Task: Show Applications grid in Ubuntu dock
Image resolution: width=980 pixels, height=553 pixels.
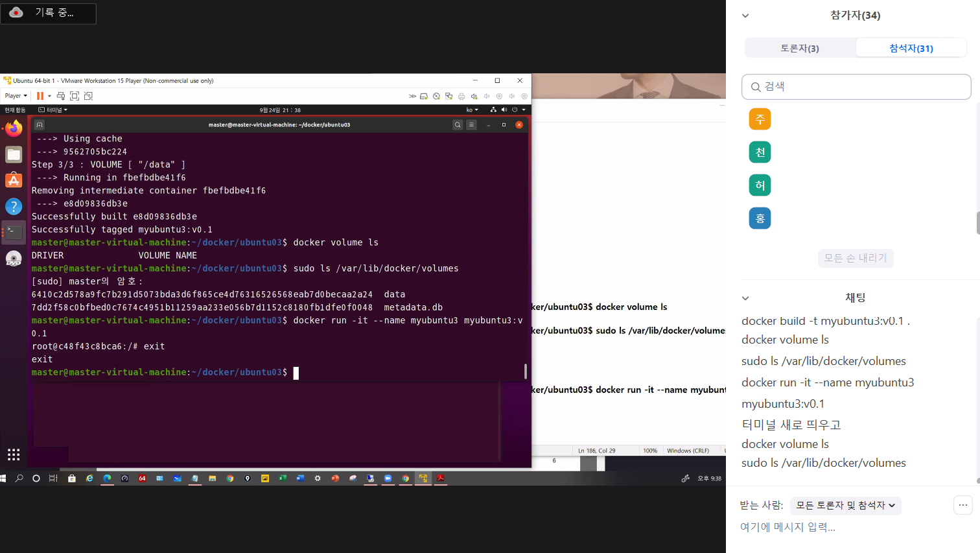Action: tap(14, 454)
